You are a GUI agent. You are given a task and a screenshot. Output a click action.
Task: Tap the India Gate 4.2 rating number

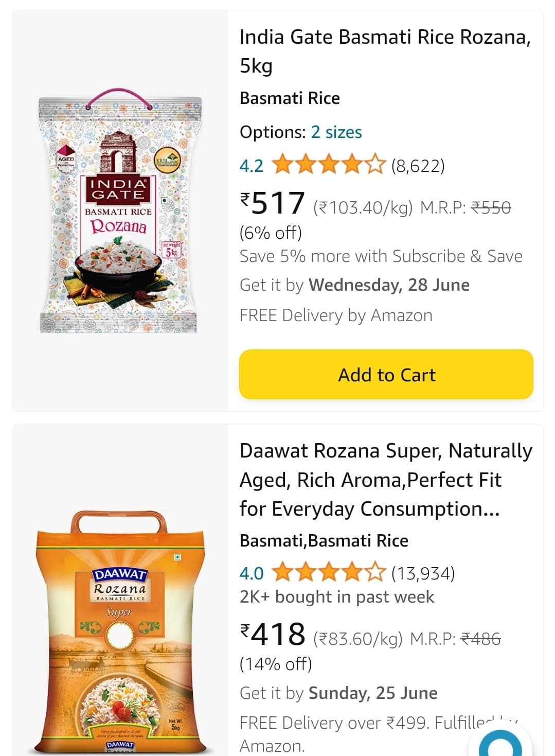click(x=252, y=166)
